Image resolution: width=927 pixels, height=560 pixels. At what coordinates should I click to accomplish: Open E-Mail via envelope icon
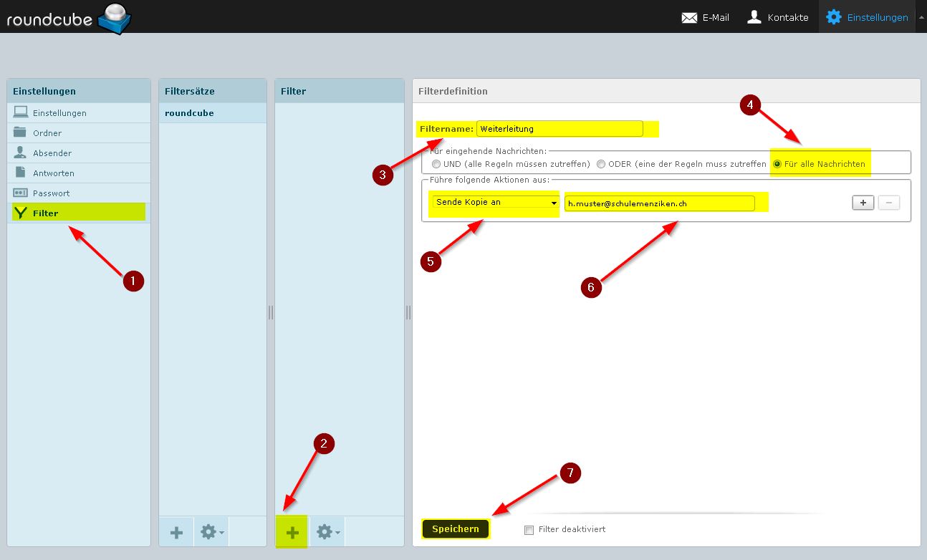pyautogui.click(x=689, y=17)
